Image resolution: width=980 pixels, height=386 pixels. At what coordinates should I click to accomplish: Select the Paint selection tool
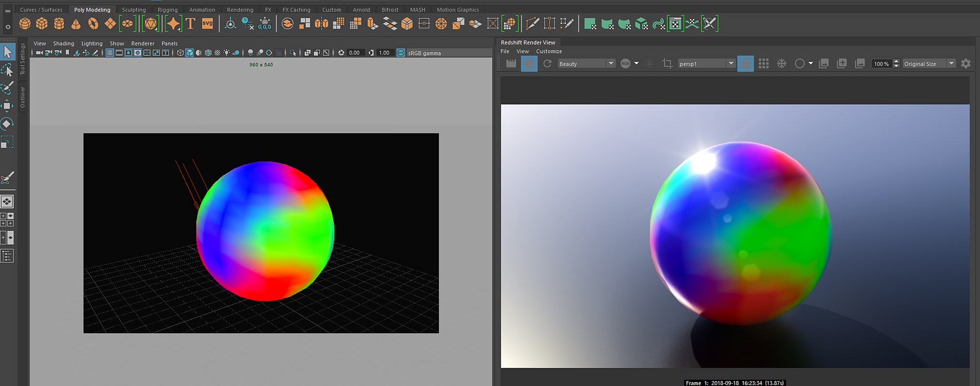[x=7, y=88]
